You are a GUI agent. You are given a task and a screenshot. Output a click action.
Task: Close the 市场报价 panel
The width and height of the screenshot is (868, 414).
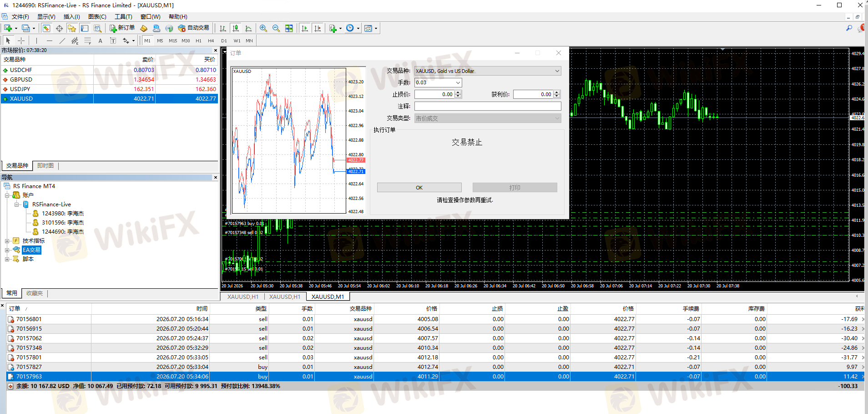(216, 50)
